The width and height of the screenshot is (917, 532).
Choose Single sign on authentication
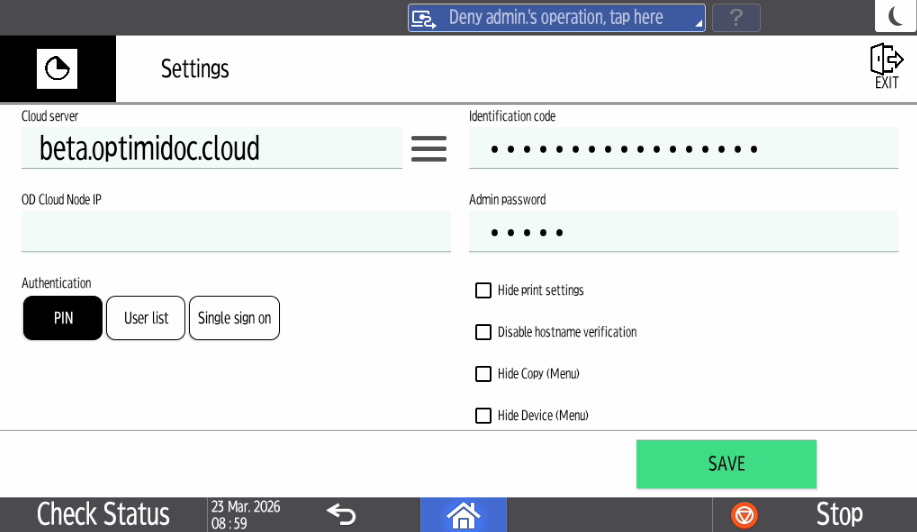pyautogui.click(x=234, y=318)
